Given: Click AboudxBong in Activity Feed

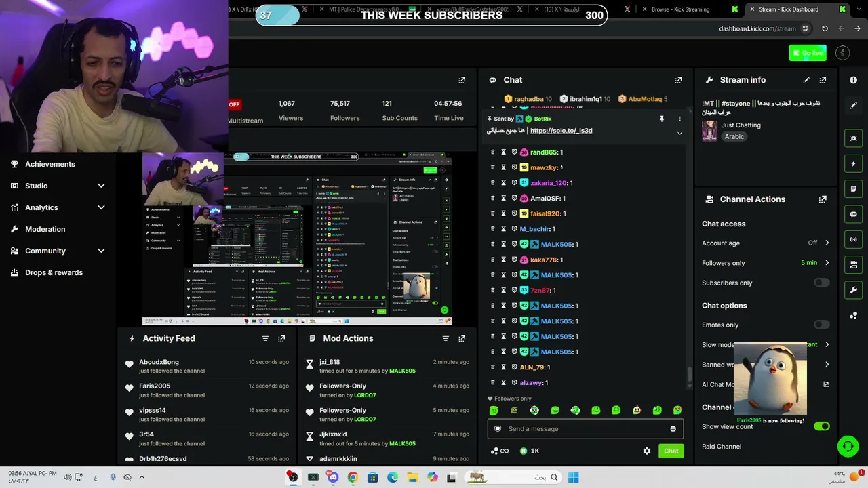Looking at the screenshot, I should pos(159,362).
